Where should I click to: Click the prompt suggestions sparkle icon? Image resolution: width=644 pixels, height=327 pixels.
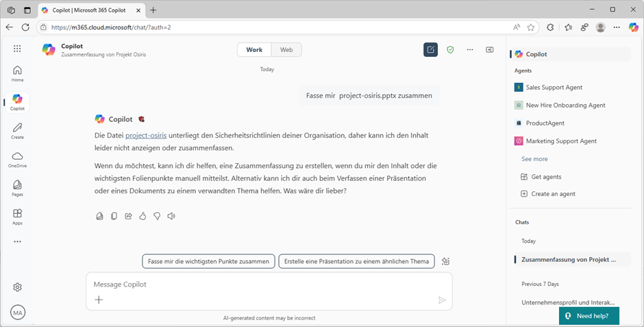(445, 261)
